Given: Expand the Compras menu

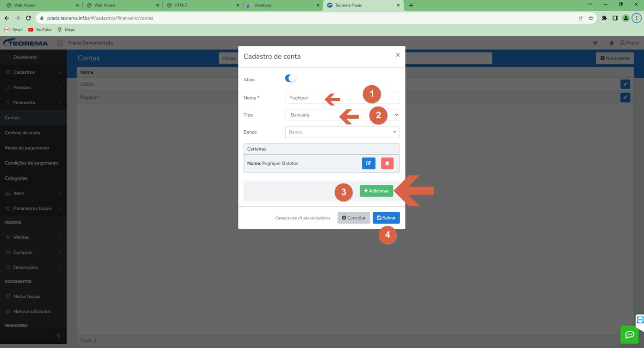Looking at the screenshot, I should pos(33,253).
